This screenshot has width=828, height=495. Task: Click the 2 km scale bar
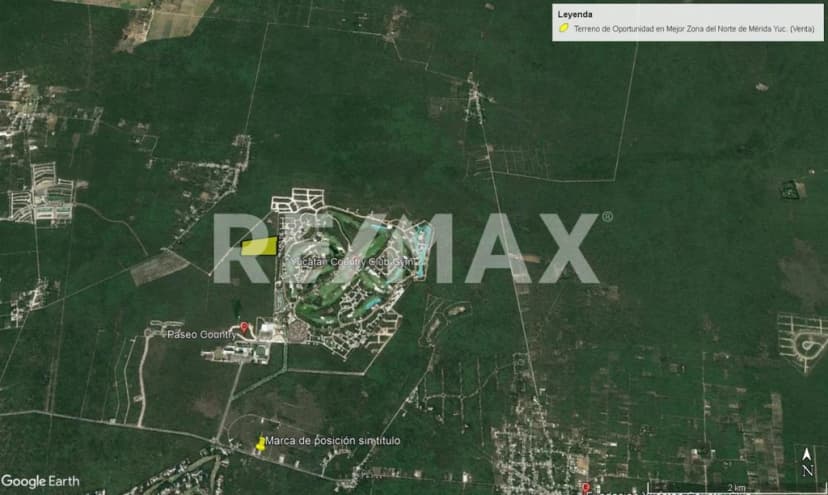(x=735, y=487)
